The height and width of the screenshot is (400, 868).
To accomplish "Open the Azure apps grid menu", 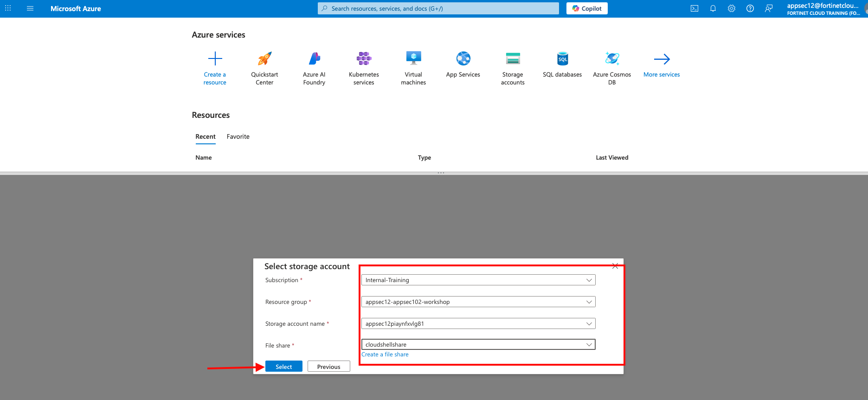I will point(8,8).
